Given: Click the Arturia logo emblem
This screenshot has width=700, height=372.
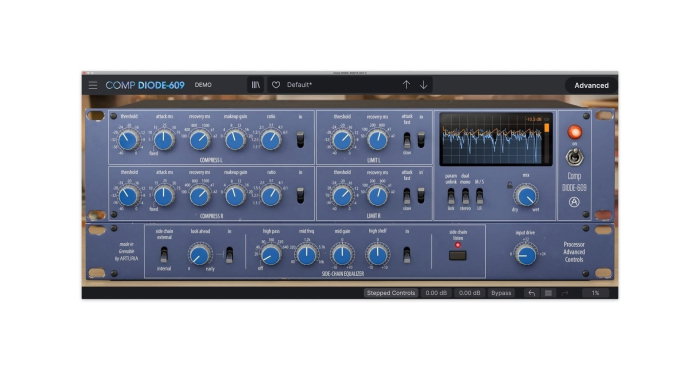Looking at the screenshot, I should click(574, 202).
